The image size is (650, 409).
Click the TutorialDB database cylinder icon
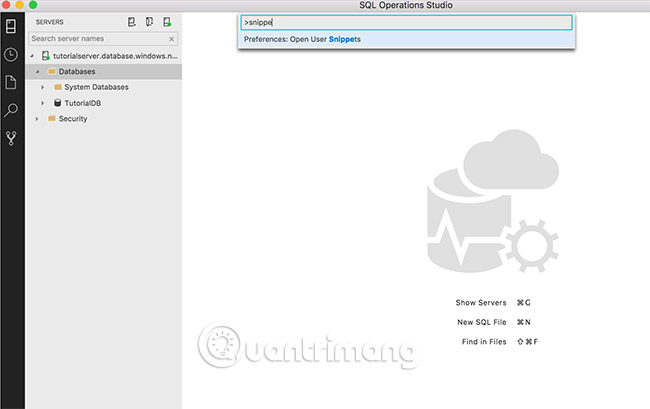pos(58,103)
